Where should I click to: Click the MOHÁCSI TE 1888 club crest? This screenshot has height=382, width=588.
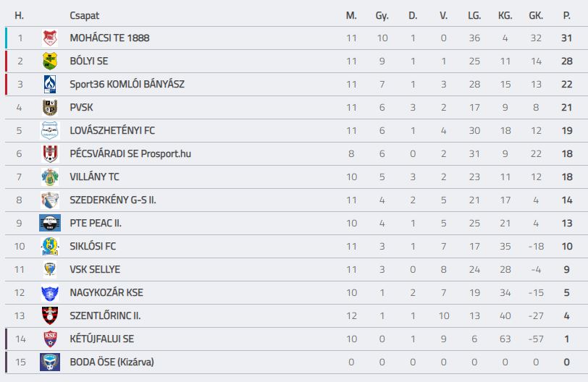pos(50,38)
